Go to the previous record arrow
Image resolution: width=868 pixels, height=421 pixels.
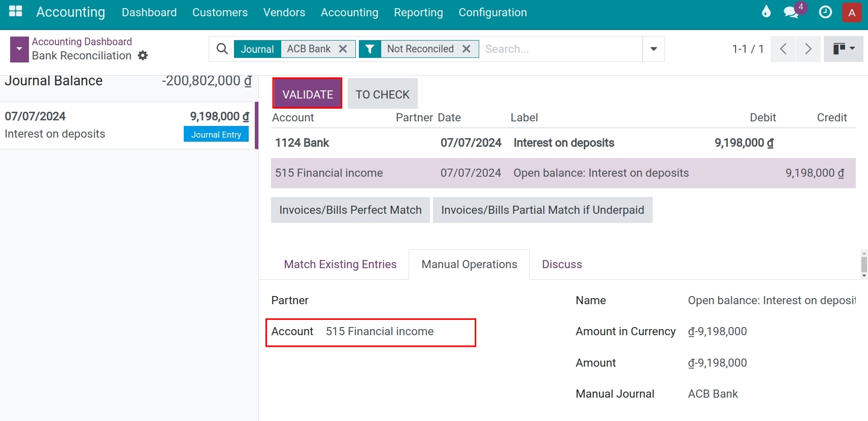[783, 49]
